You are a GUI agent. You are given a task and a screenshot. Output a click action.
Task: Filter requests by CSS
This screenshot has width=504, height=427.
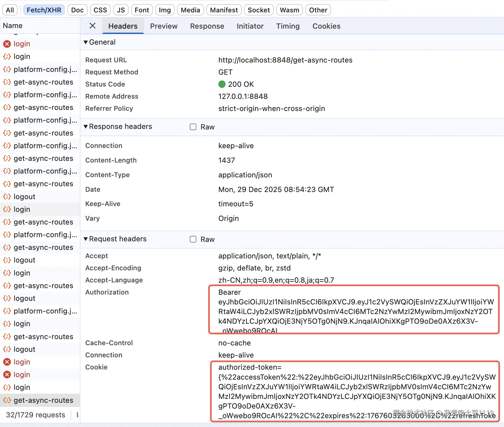100,10
